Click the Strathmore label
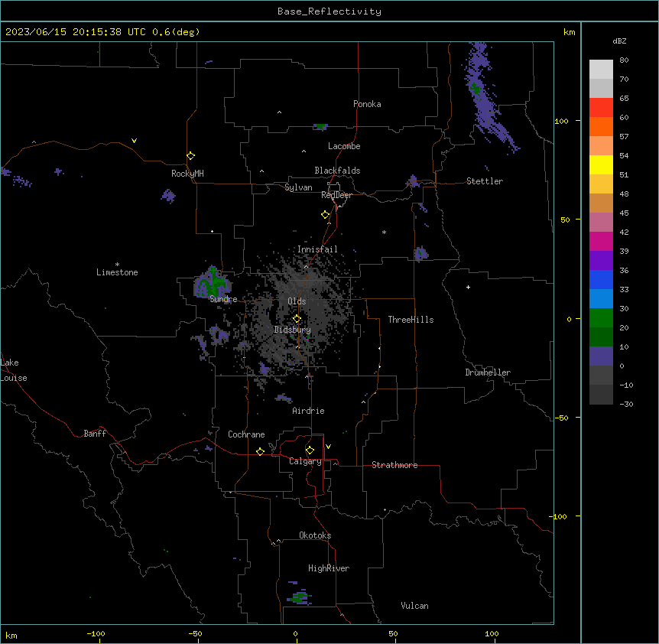The height and width of the screenshot is (644, 659). (x=394, y=465)
